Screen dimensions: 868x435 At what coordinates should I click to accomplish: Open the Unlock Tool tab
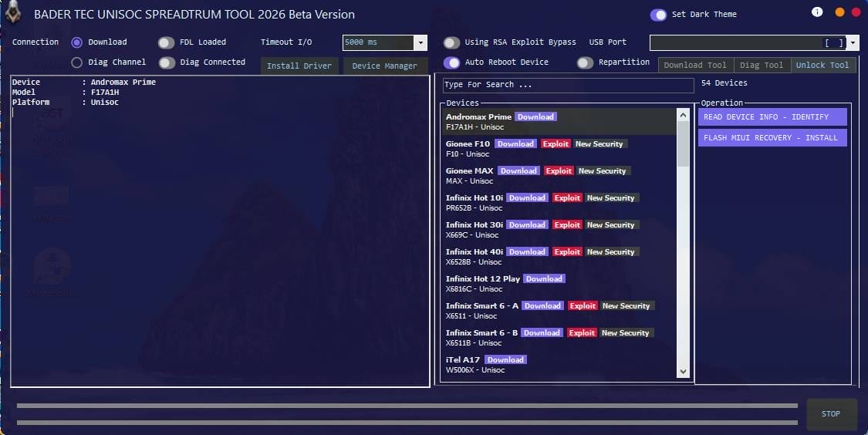(822, 66)
